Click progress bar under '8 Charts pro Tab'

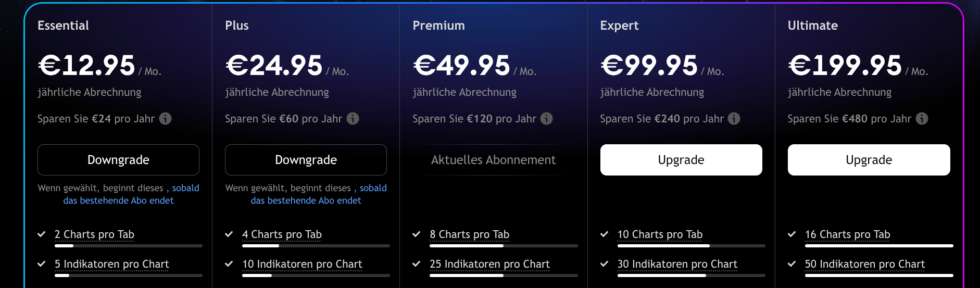tap(504, 245)
